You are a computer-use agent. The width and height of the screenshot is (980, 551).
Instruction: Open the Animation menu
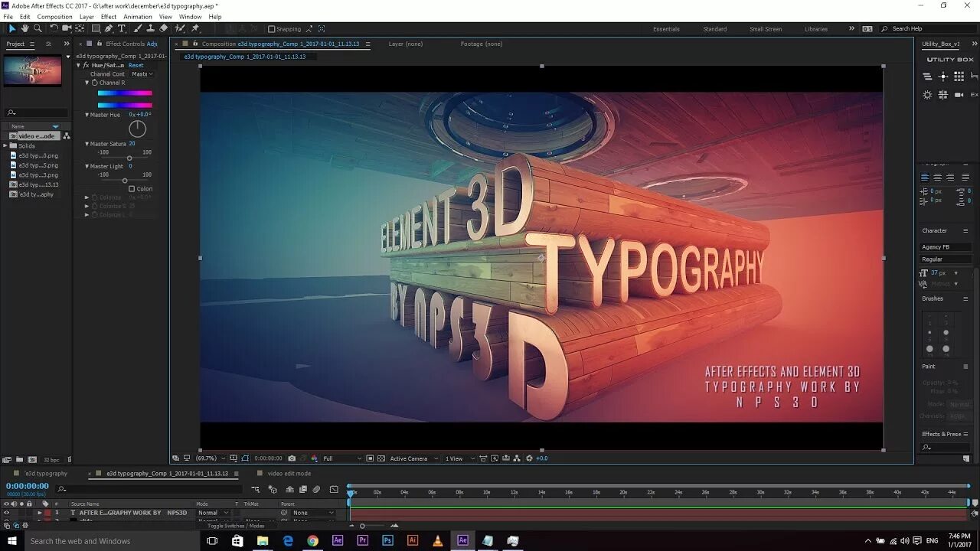138,17
